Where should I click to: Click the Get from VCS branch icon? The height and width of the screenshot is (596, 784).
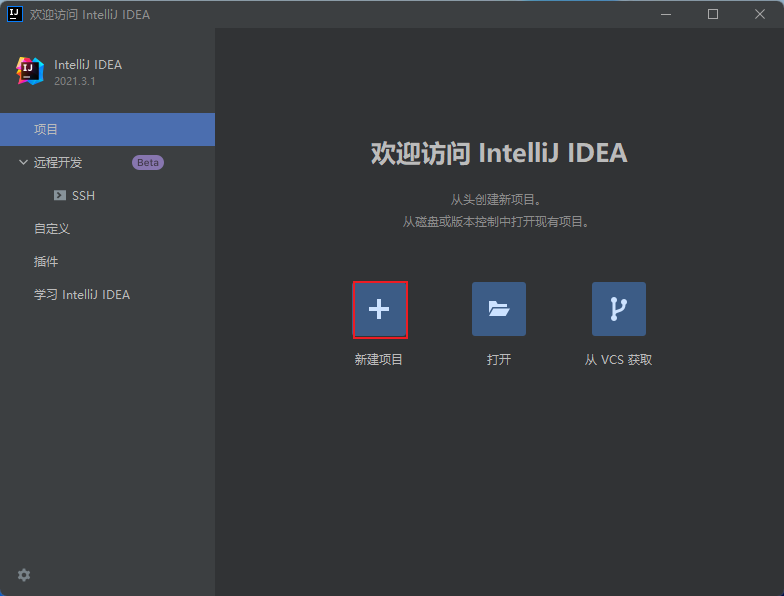pyautogui.click(x=618, y=309)
